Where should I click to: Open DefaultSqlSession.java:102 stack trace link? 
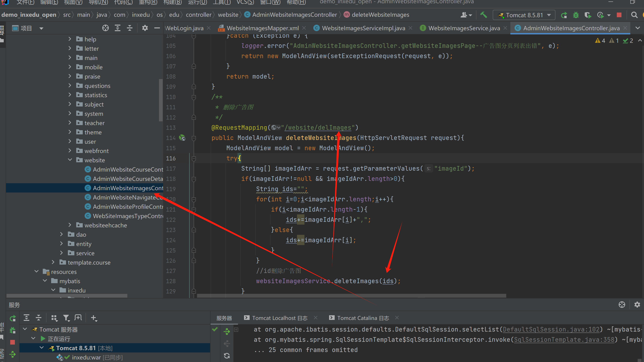click(551, 329)
